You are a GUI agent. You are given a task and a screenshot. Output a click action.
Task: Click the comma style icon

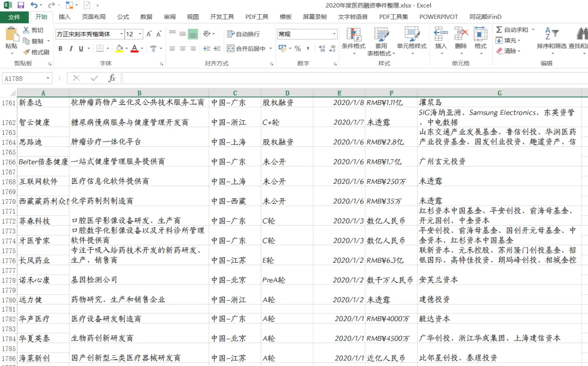click(x=308, y=48)
